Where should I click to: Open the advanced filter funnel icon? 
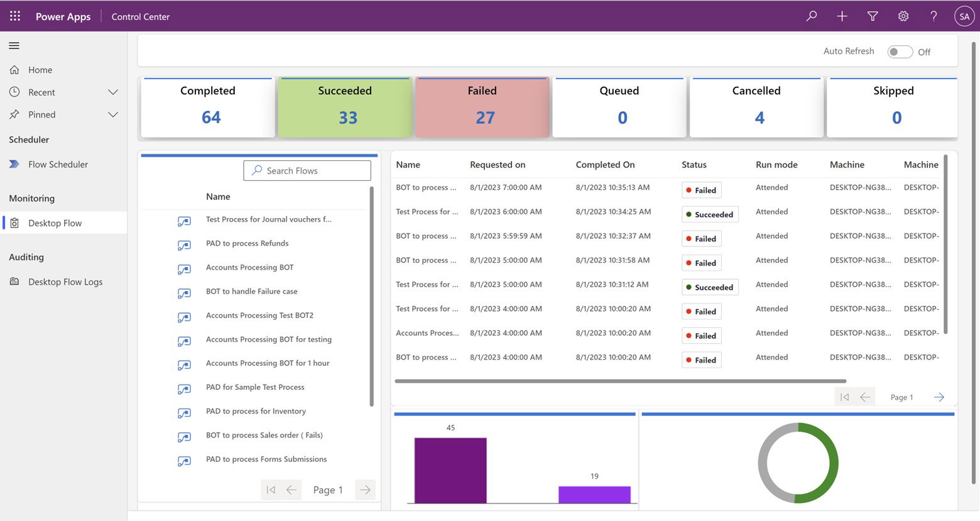coord(873,16)
